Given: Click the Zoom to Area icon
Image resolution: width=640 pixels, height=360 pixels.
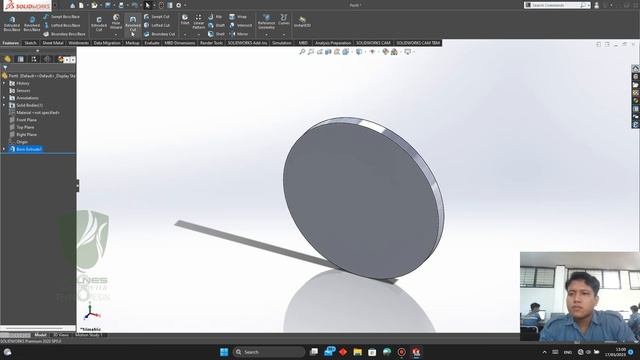Looking at the screenshot, I should [x=311, y=52].
